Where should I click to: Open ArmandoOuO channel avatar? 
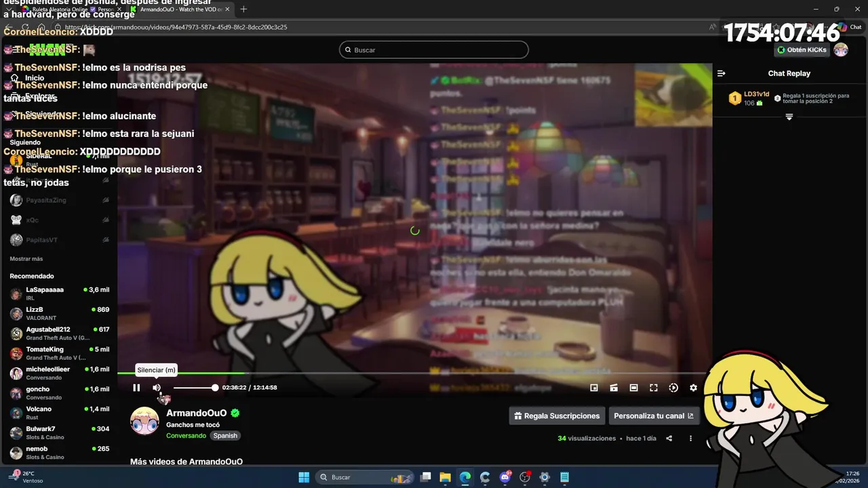(x=144, y=421)
